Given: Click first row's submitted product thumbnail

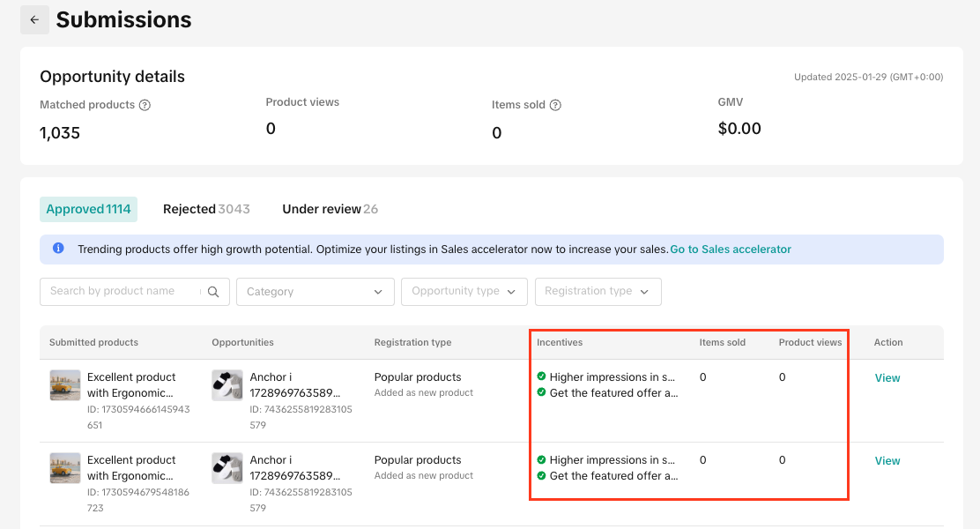Looking at the screenshot, I should [x=65, y=385].
